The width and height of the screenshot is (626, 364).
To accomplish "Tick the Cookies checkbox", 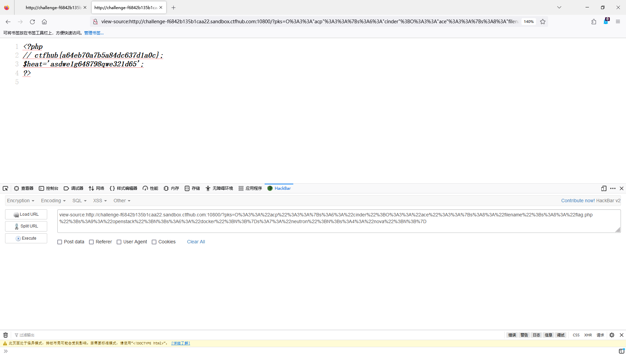I will 154,242.
